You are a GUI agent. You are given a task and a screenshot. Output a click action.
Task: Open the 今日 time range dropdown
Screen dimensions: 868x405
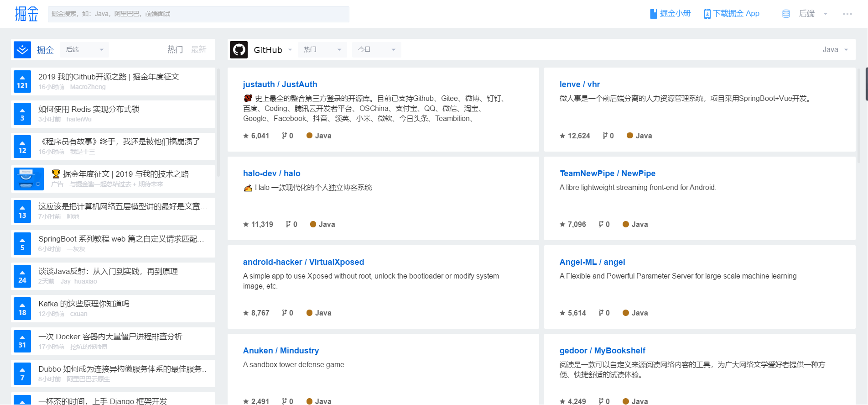[x=377, y=50]
